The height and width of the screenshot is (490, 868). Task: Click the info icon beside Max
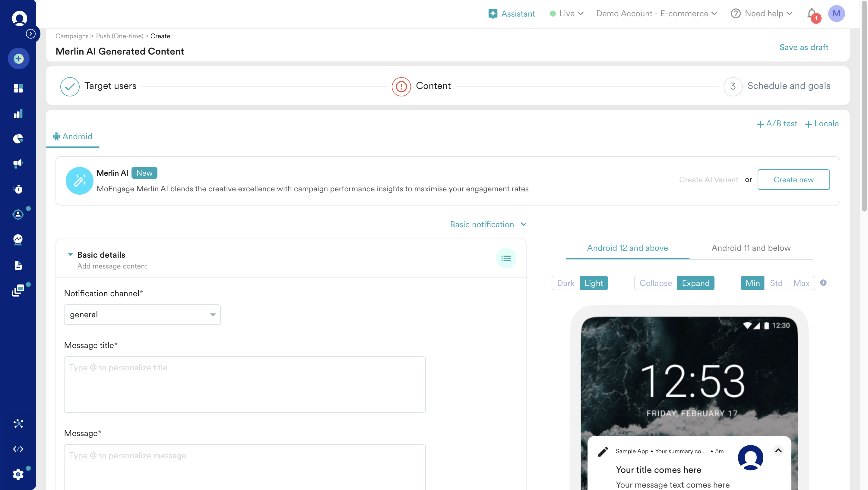click(x=823, y=283)
